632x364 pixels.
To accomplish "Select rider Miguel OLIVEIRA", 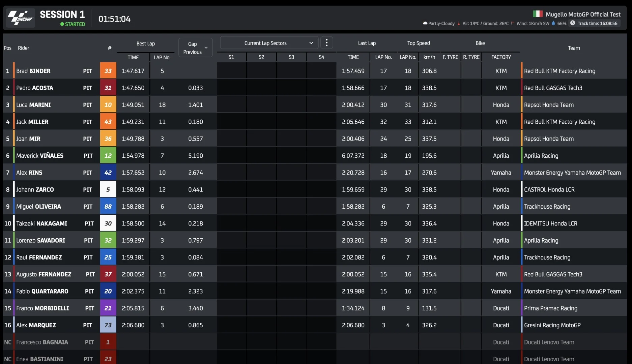I will [39, 206].
